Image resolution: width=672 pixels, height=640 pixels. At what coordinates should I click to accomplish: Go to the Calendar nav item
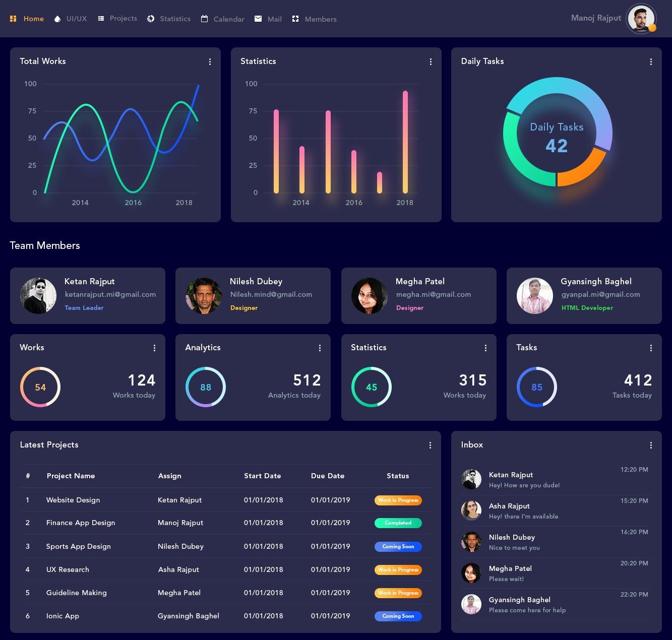tap(222, 19)
